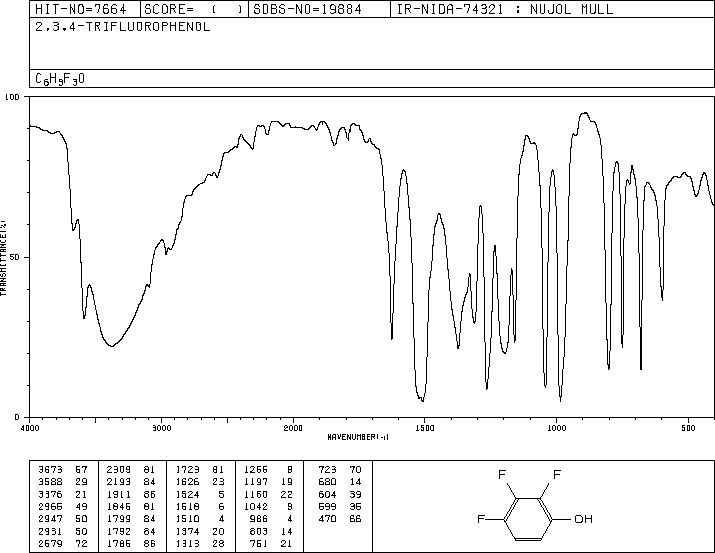Select peak table entry 723 70

coord(340,470)
